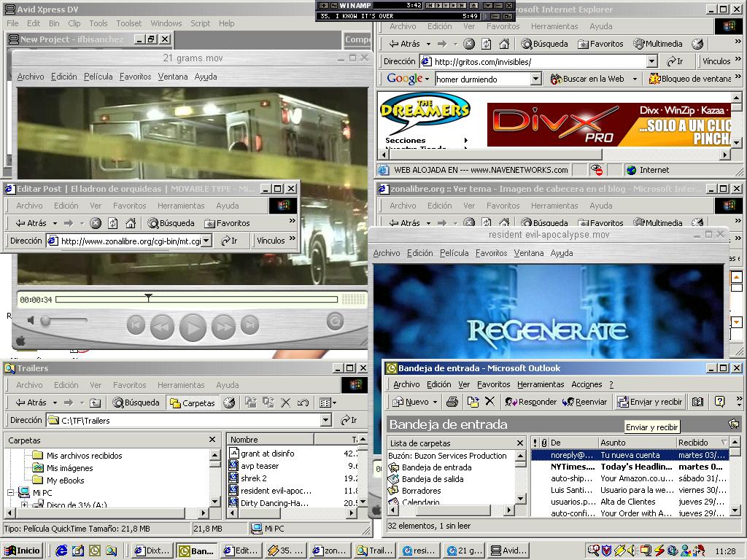Click 'Move to folder' icon in Outlook toolbar
Screen dimensions: 747x560
[x=473, y=402]
